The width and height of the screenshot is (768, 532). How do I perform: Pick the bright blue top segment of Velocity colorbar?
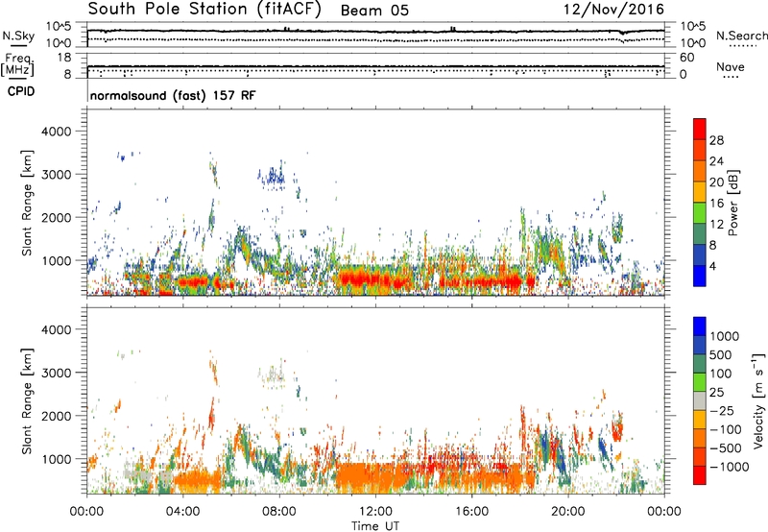[700, 326]
